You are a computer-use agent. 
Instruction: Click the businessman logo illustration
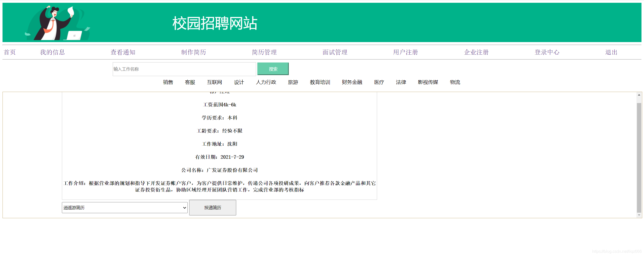click(58, 23)
